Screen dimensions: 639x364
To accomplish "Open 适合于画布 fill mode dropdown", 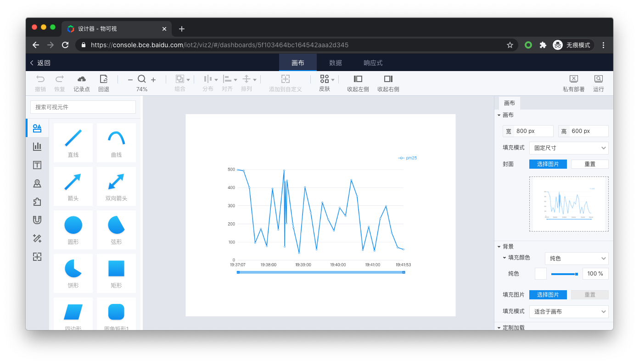I will (x=569, y=312).
